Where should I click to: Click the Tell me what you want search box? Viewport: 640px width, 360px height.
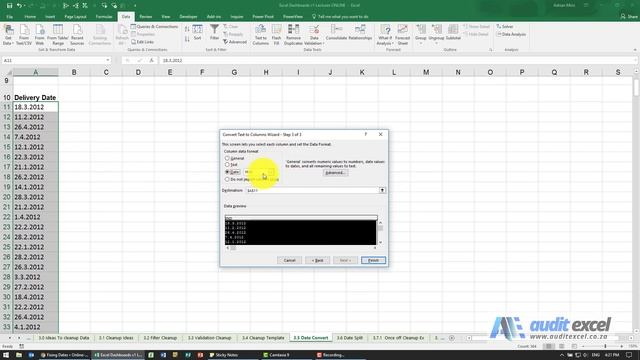(340, 17)
